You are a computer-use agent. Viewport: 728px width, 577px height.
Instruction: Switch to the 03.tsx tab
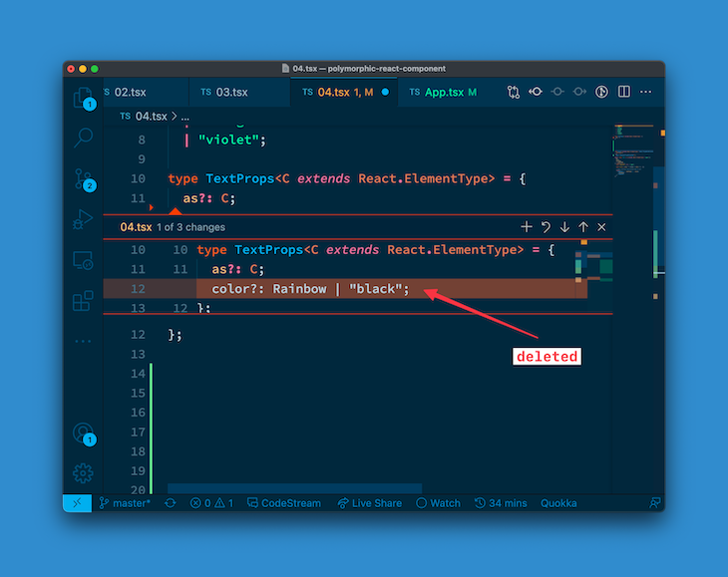[240, 92]
